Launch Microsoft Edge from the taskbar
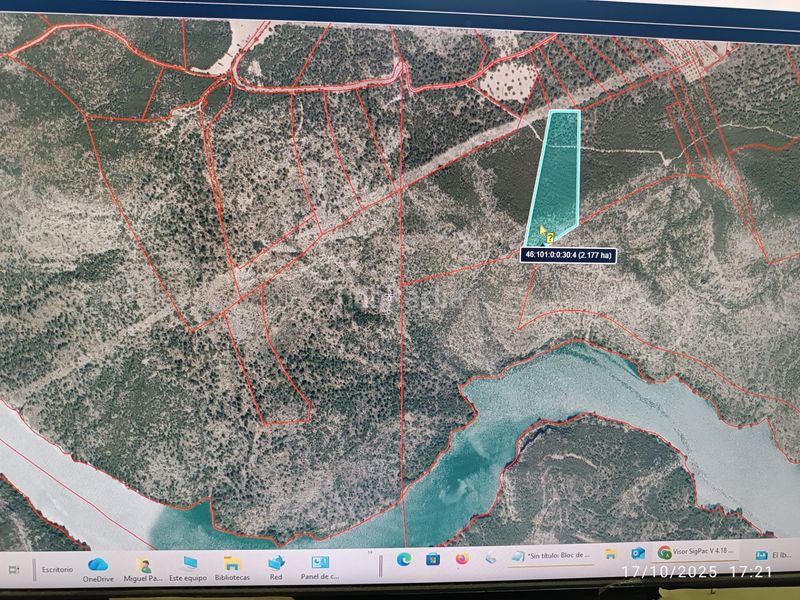This screenshot has width=800, height=600. pos(404,558)
